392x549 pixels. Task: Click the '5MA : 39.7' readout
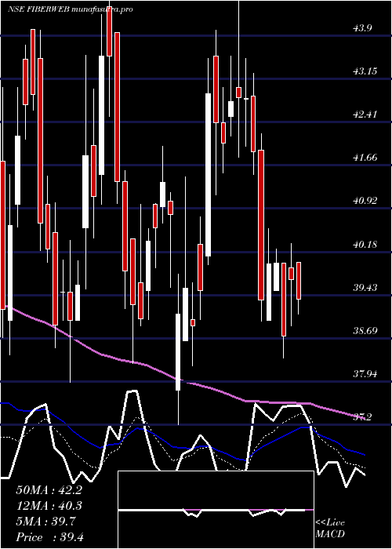point(45,522)
